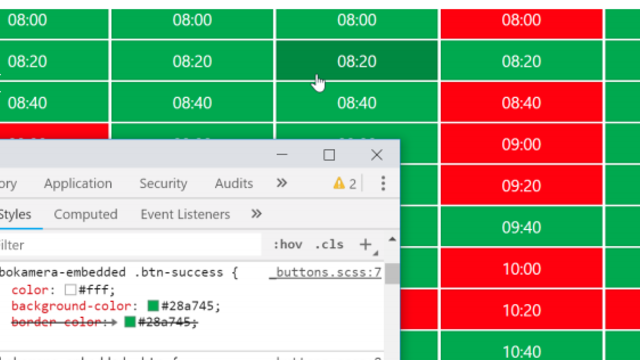The width and height of the screenshot is (640, 360).
Task: Click the struck-through border-color property name
Action: [56, 322]
